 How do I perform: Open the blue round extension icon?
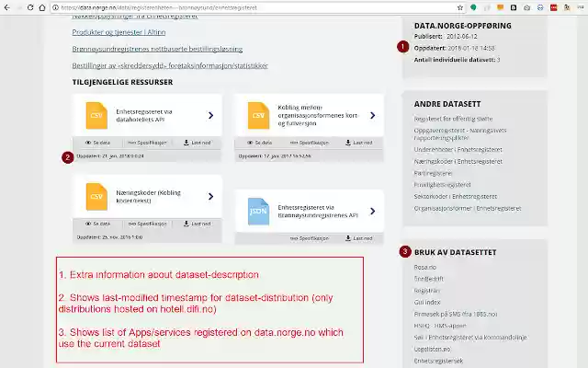coord(540,7)
